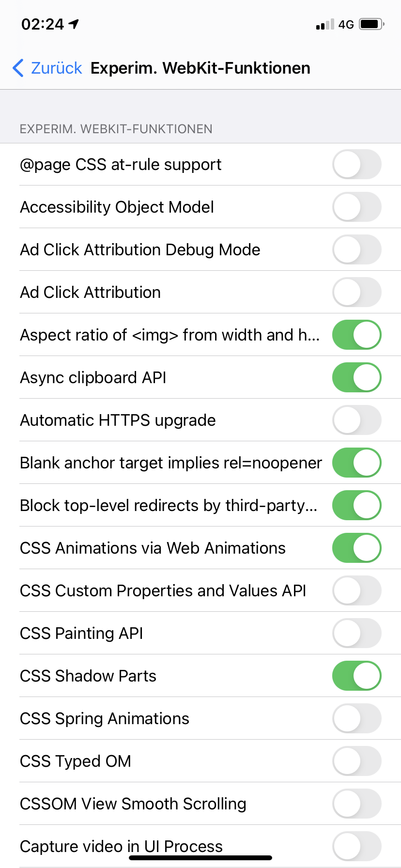The width and height of the screenshot is (401, 868).
Task: Enable Ad Click Attribution Debug Mode
Action: tap(356, 249)
